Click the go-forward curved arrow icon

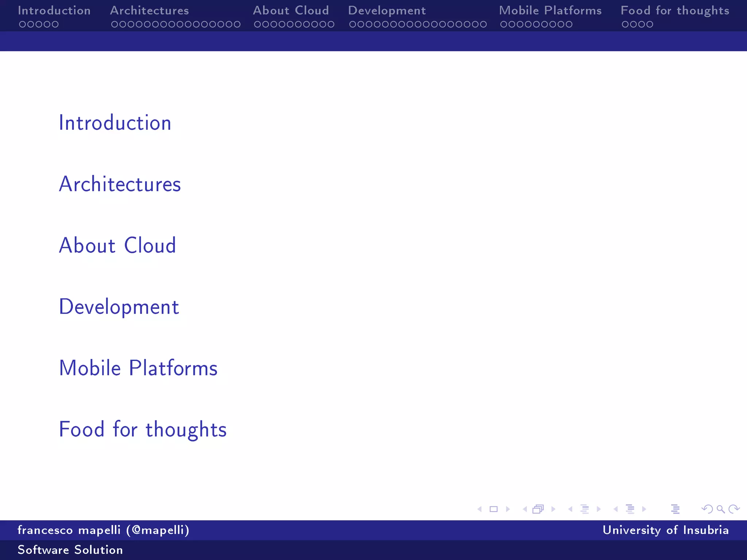click(x=734, y=509)
